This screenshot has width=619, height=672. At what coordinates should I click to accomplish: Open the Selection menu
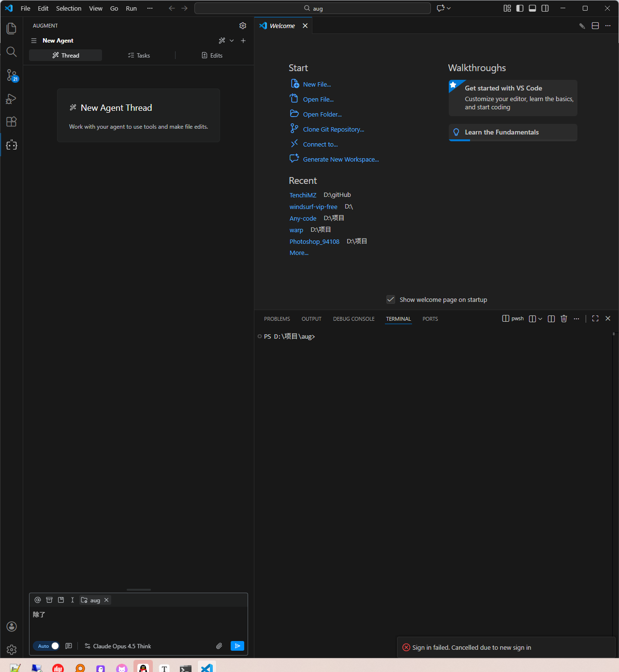click(x=69, y=8)
